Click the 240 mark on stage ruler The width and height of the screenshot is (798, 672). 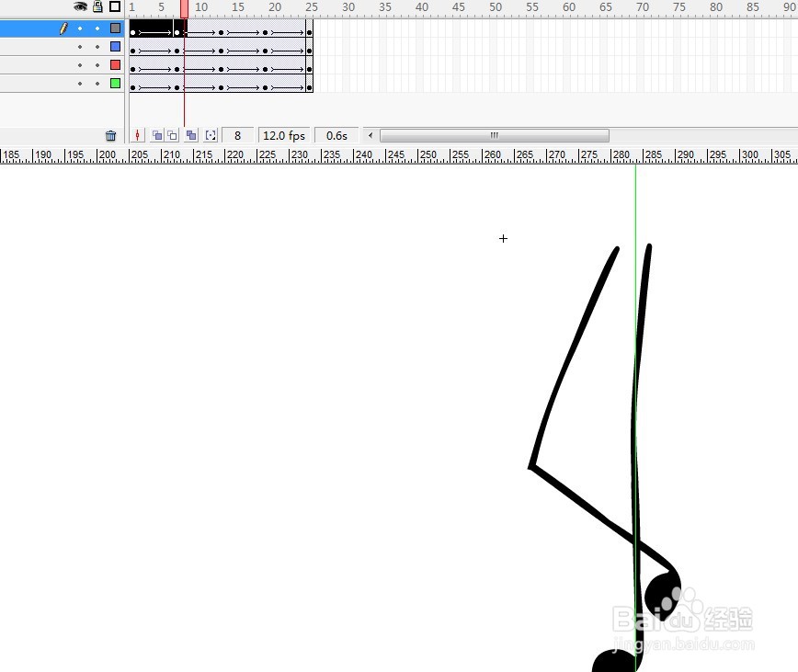[364, 154]
